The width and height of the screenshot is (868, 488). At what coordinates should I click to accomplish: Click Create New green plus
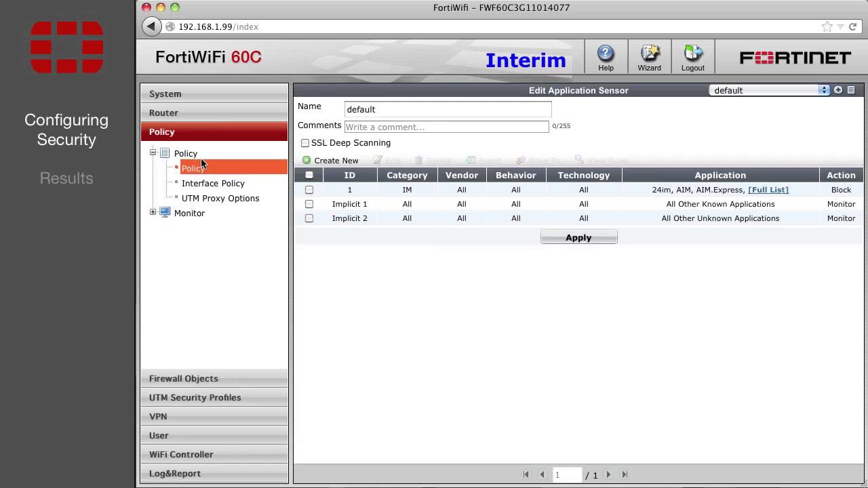pyautogui.click(x=307, y=161)
